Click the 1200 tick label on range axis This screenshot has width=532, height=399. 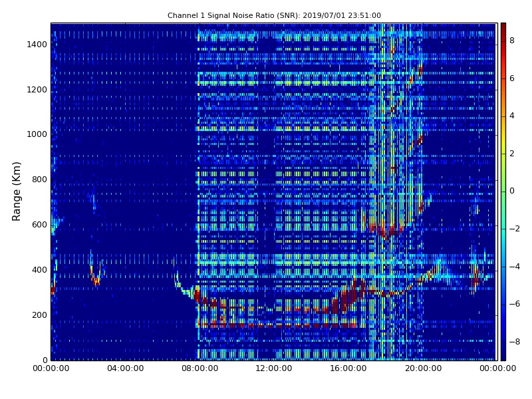(x=37, y=90)
